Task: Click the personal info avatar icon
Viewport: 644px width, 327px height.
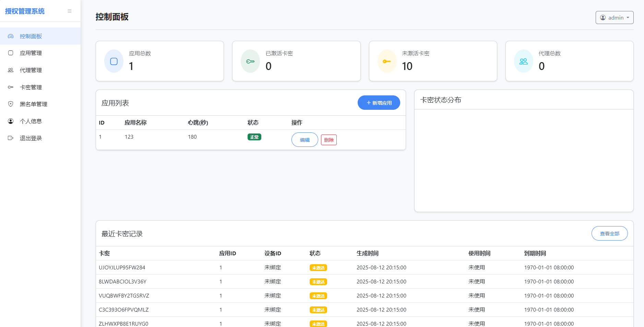Action: (11, 121)
